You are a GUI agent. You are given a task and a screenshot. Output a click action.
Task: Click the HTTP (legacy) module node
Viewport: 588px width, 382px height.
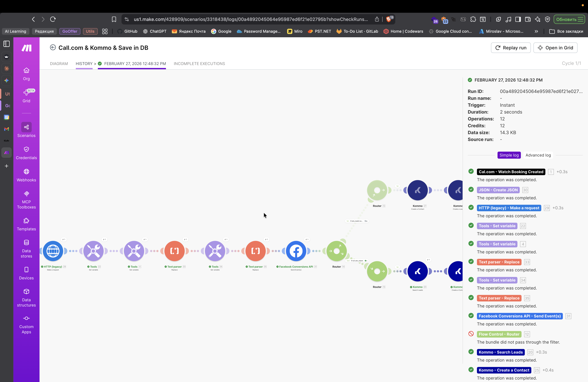coord(53,251)
